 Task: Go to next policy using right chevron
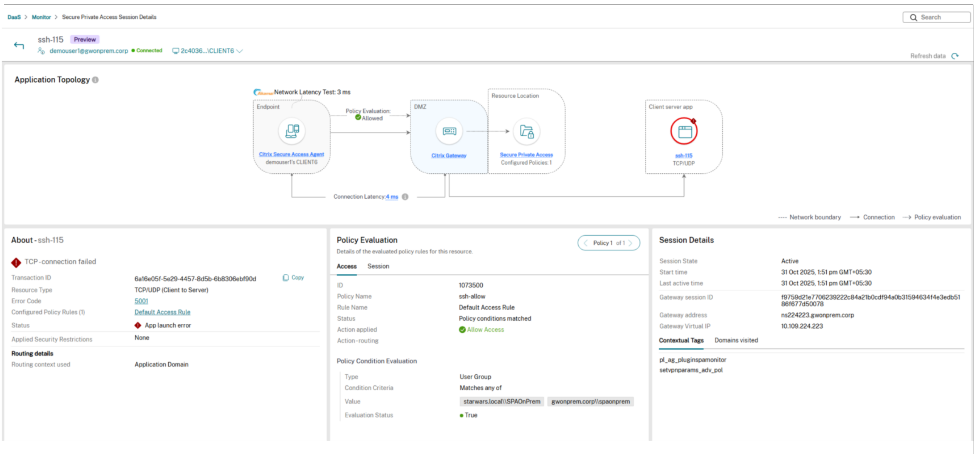(x=630, y=243)
